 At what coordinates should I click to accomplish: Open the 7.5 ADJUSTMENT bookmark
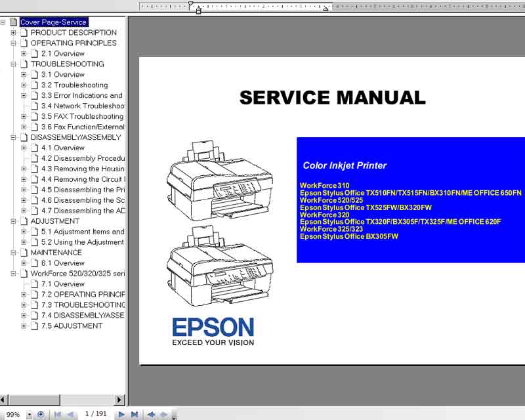click(x=72, y=325)
